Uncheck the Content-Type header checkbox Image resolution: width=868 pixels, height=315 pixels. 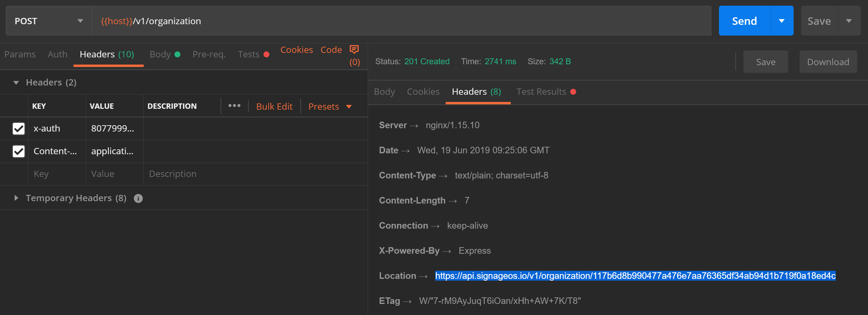(19, 151)
